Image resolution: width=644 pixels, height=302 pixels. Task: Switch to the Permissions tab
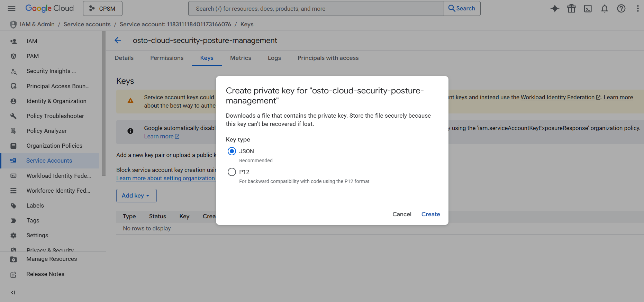tap(167, 58)
